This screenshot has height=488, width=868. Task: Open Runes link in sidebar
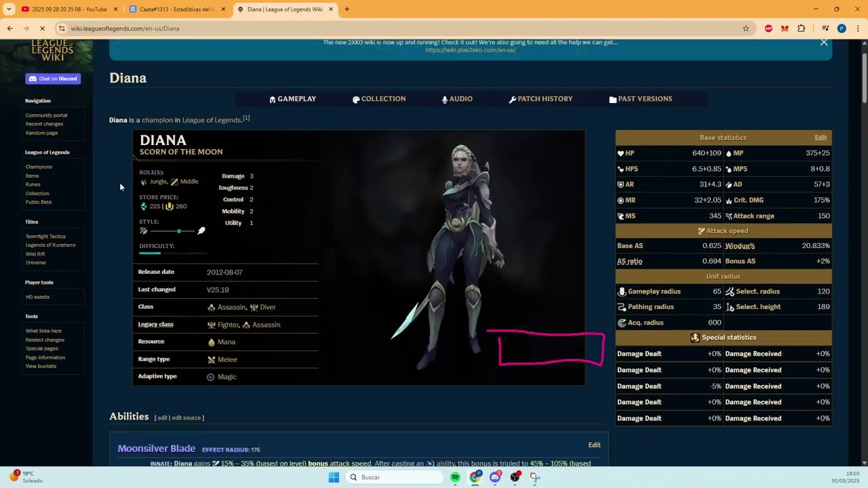(33, 184)
